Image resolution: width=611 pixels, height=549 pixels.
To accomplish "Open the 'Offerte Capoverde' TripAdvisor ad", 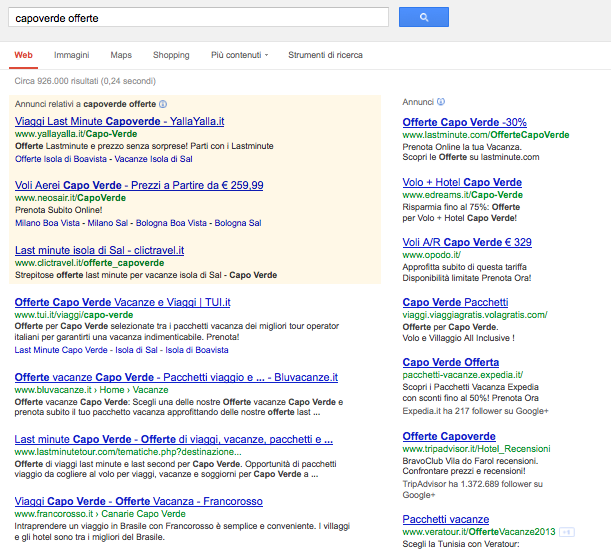I will (x=449, y=436).
